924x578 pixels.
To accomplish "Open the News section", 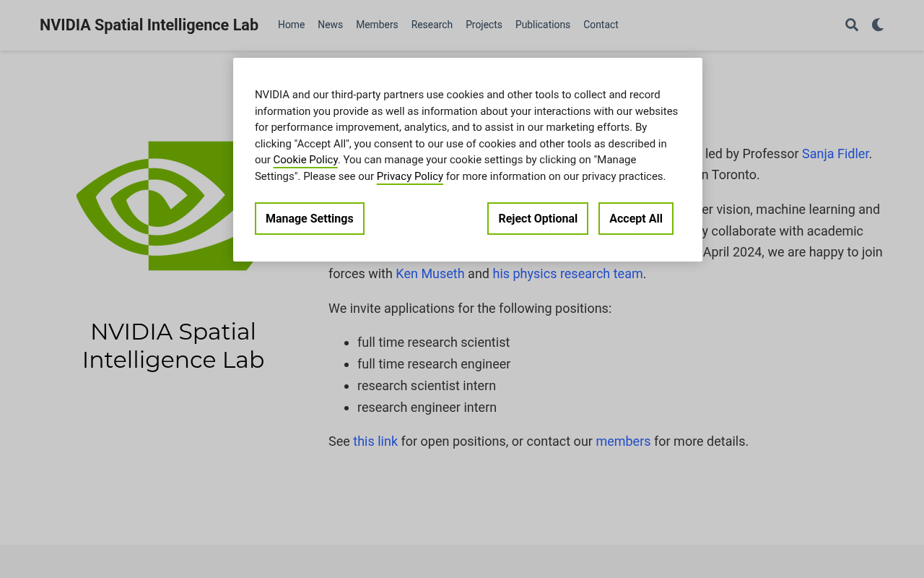I will tap(330, 25).
